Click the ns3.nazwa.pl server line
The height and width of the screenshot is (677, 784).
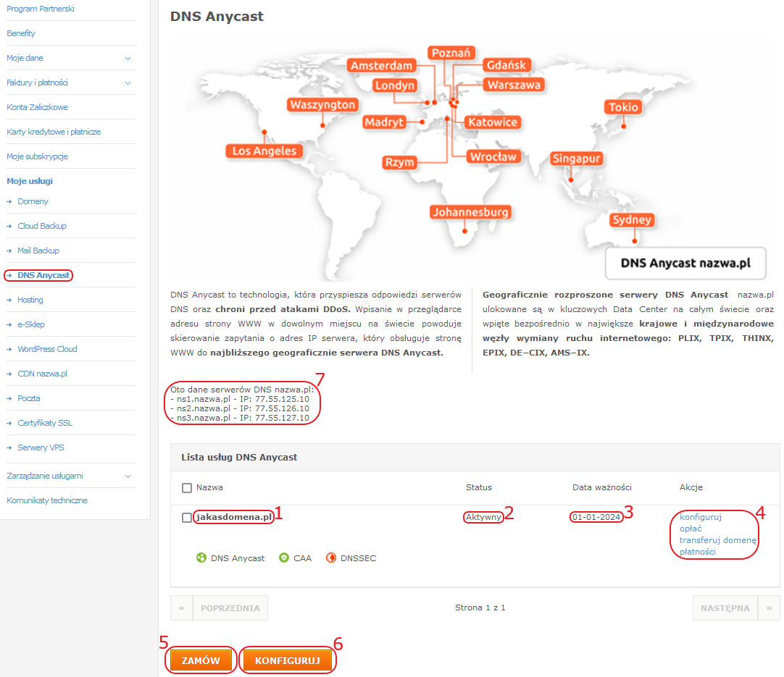240,418
